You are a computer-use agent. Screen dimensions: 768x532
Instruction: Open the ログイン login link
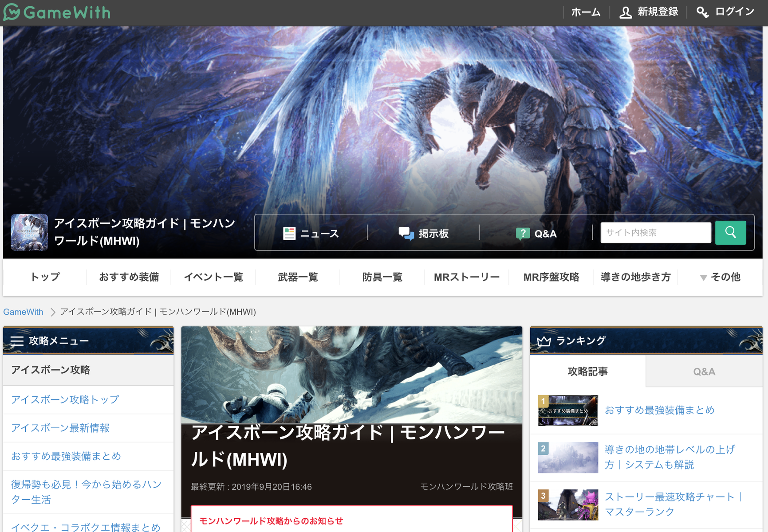pyautogui.click(x=734, y=12)
